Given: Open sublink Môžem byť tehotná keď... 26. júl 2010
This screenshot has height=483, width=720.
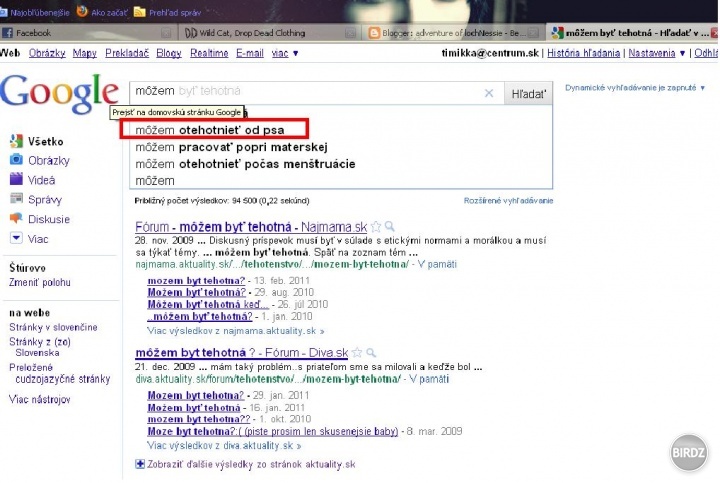Looking at the screenshot, I should coord(208,304).
